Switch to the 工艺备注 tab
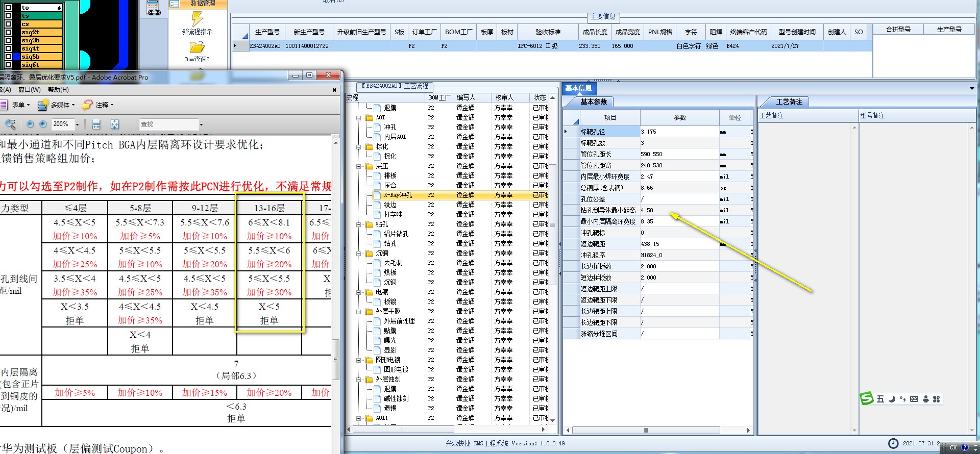980x454 pixels. [789, 102]
